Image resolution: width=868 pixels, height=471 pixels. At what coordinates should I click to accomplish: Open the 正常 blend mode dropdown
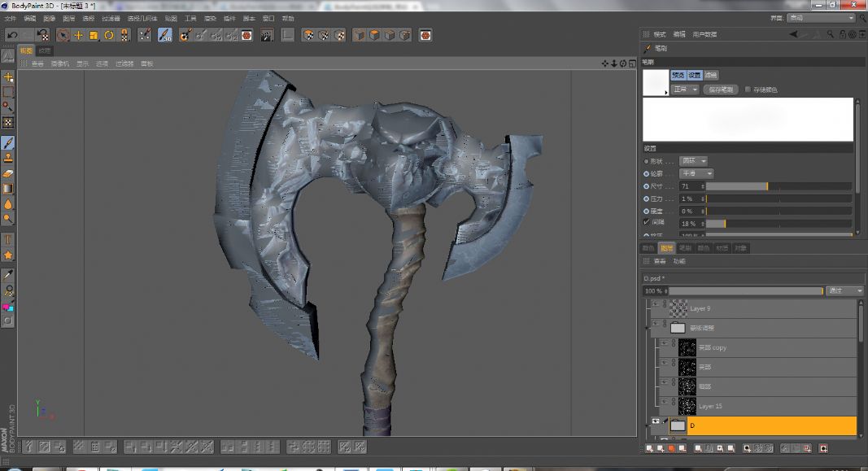click(x=685, y=89)
